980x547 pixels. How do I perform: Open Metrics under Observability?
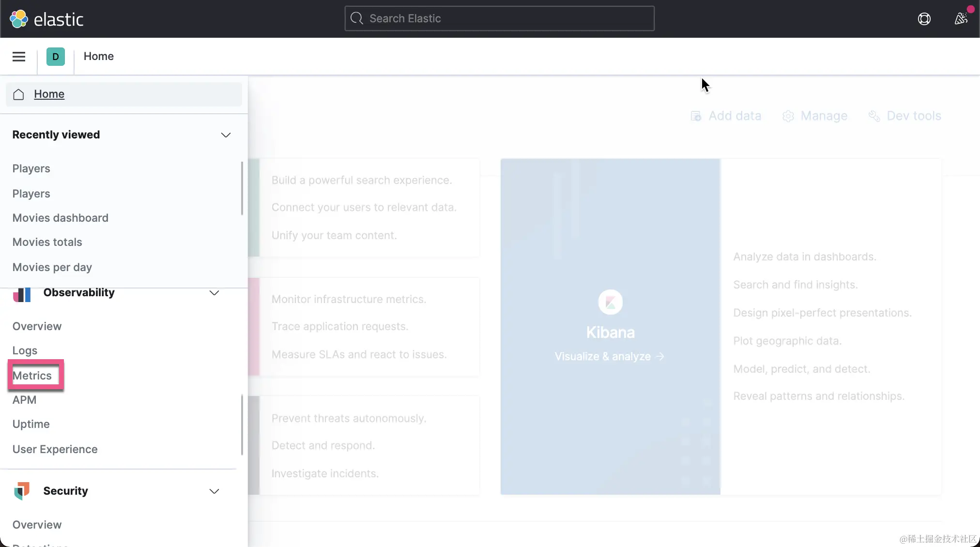click(32, 376)
